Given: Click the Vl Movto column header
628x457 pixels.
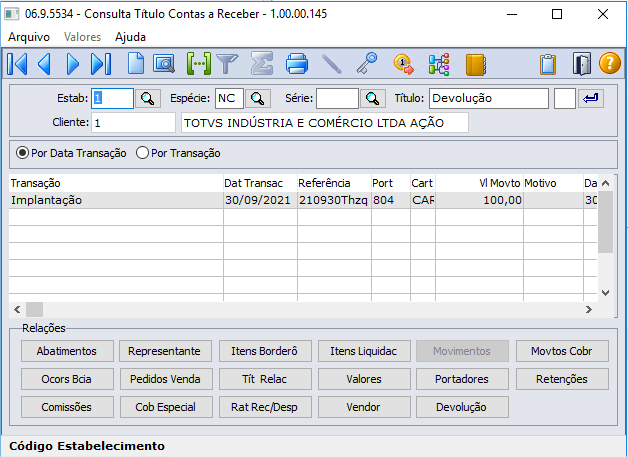Looking at the screenshot, I should 479,183.
